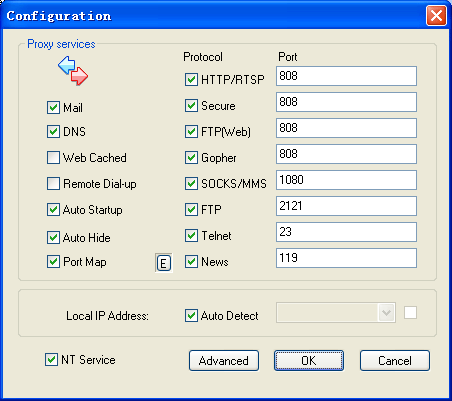Disable the Mail service checkbox
The width and height of the screenshot is (452, 401).
click(x=53, y=108)
